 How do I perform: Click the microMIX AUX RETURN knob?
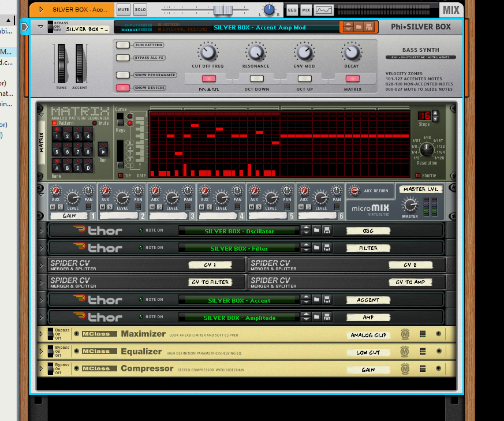(354, 191)
